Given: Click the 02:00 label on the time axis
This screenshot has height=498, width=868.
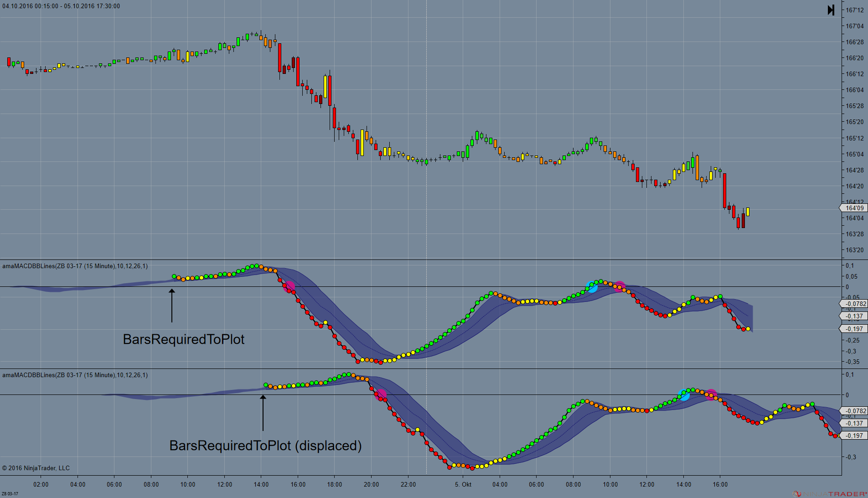Looking at the screenshot, I should tap(41, 484).
